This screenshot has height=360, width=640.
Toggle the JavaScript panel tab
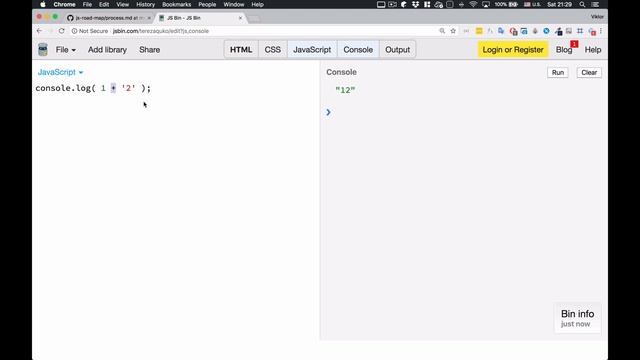click(x=312, y=49)
